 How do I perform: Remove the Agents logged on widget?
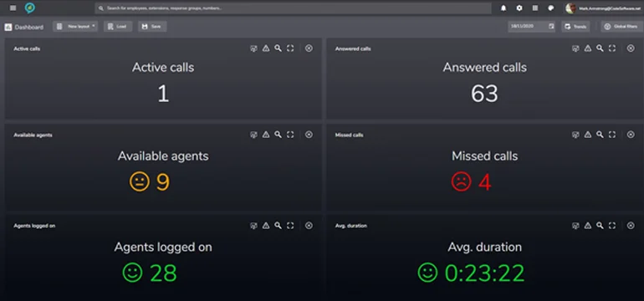309,226
